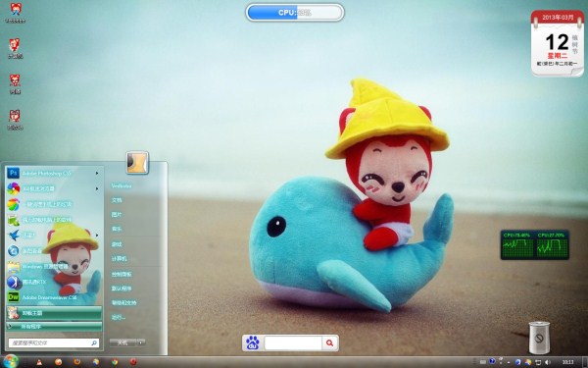Click the volume speaker tray icon
Viewport: 588px width, 368px height.
(x=547, y=362)
